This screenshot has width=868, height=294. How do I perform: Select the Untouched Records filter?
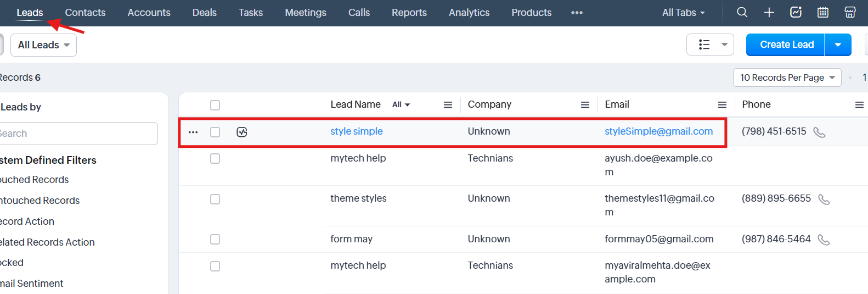click(x=40, y=201)
